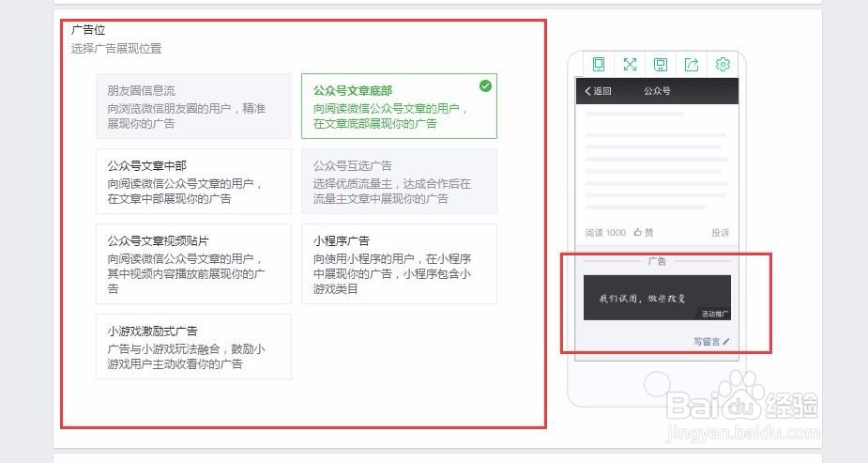The width and height of the screenshot is (868, 463).
Task: Click the save disk icon above preview
Action: 661,65
